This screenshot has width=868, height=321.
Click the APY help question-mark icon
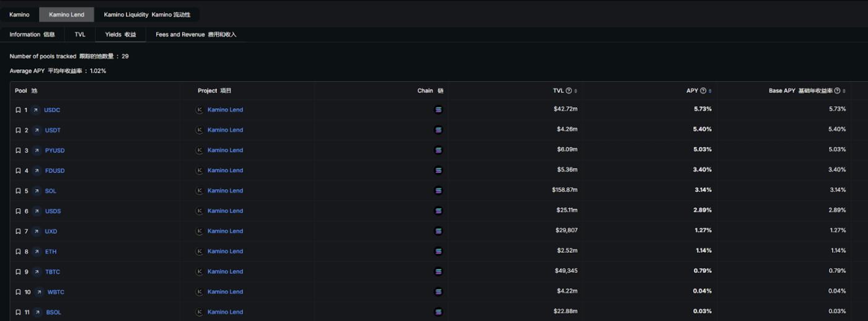pos(703,91)
